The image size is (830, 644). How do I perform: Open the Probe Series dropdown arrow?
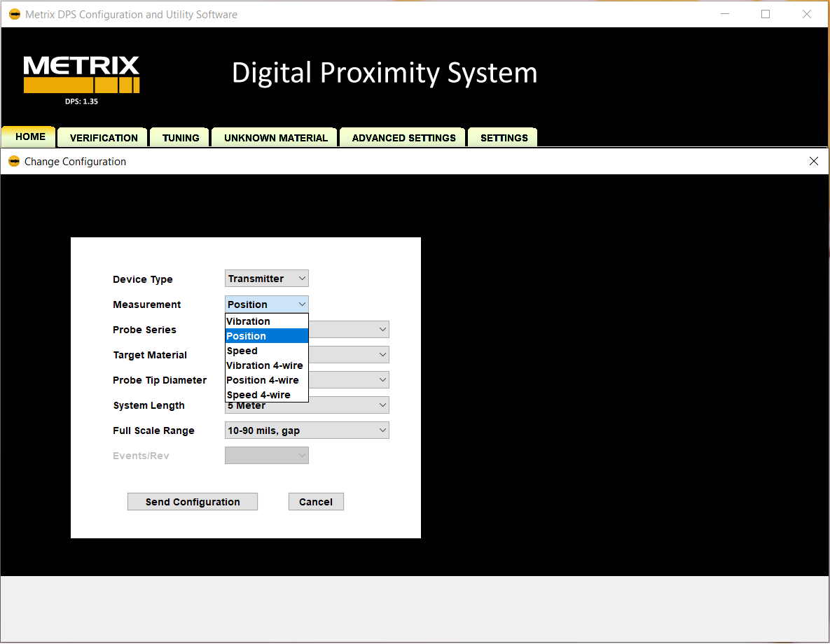(382, 329)
